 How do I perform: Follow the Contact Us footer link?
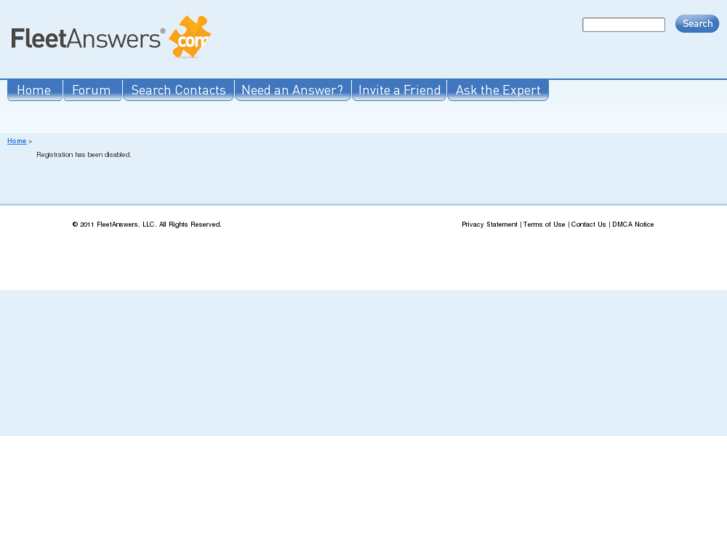tap(588, 224)
